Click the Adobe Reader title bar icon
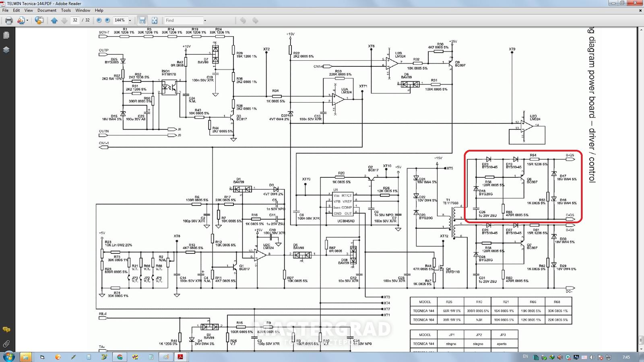The height and width of the screenshot is (362, 644). pos(3,4)
